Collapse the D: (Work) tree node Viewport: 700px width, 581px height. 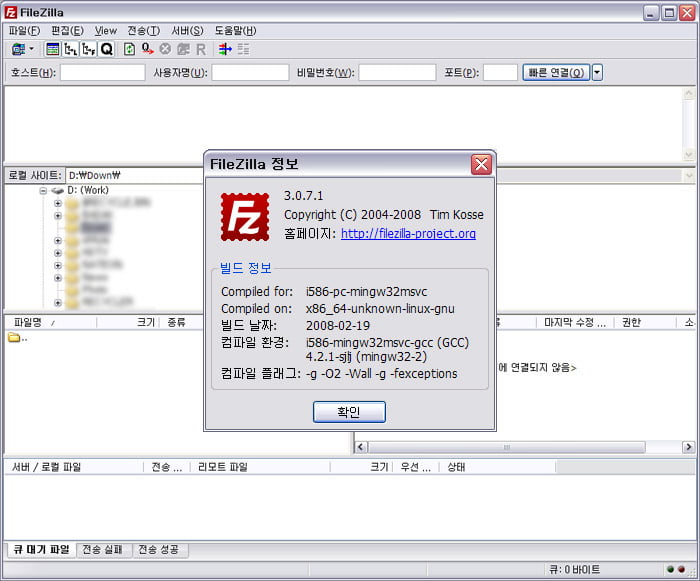tap(44, 190)
